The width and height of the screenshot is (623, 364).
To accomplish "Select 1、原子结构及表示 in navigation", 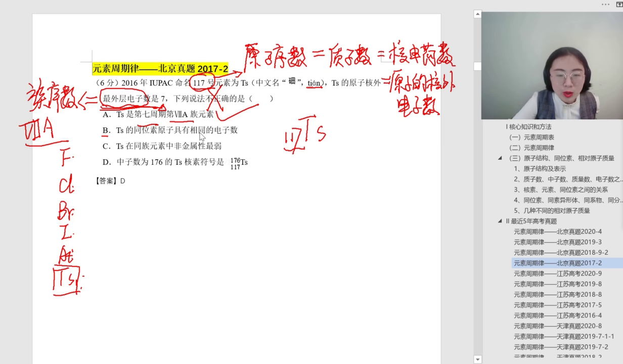I will pyautogui.click(x=540, y=169).
